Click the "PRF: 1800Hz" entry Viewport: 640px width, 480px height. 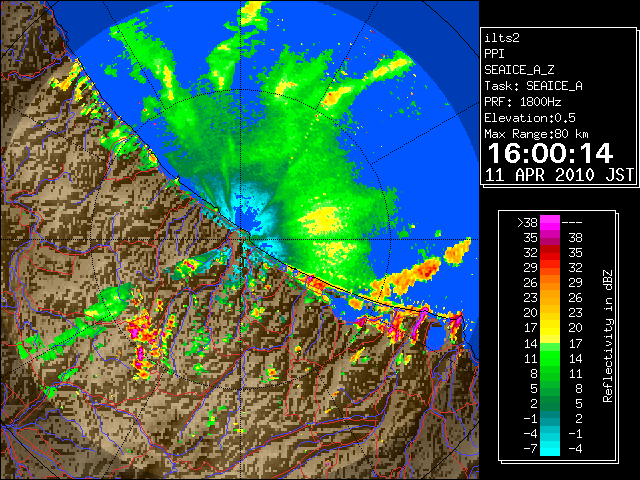click(523, 102)
